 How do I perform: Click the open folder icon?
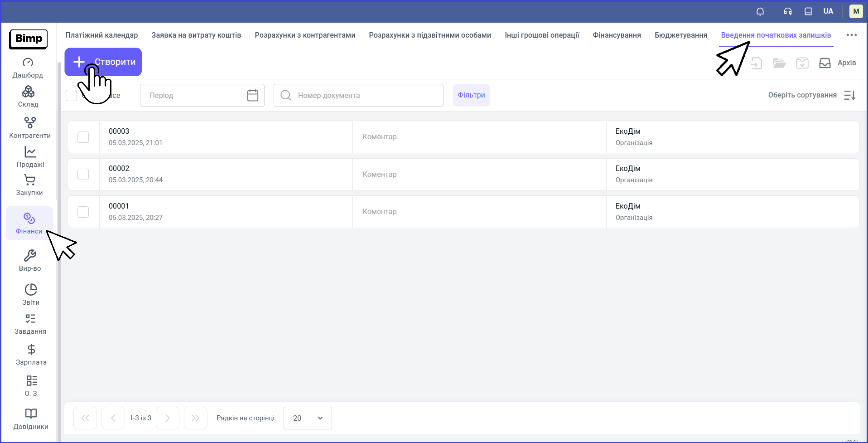pos(779,63)
